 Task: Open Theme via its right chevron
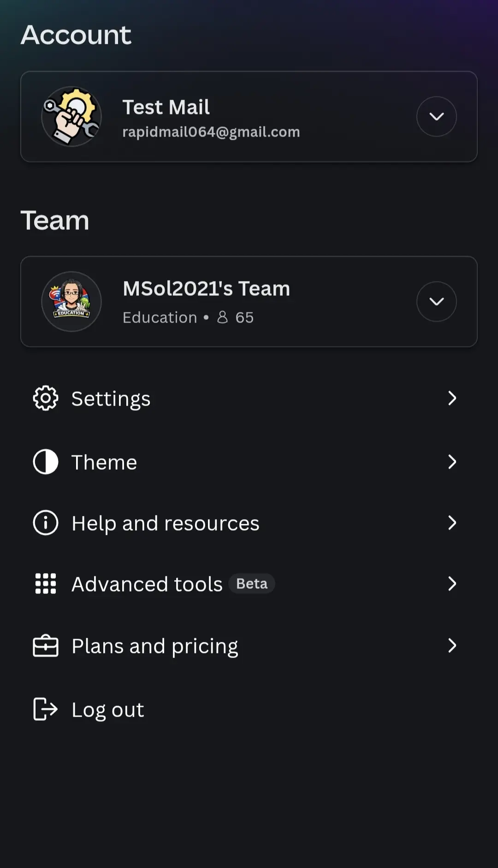coord(452,462)
